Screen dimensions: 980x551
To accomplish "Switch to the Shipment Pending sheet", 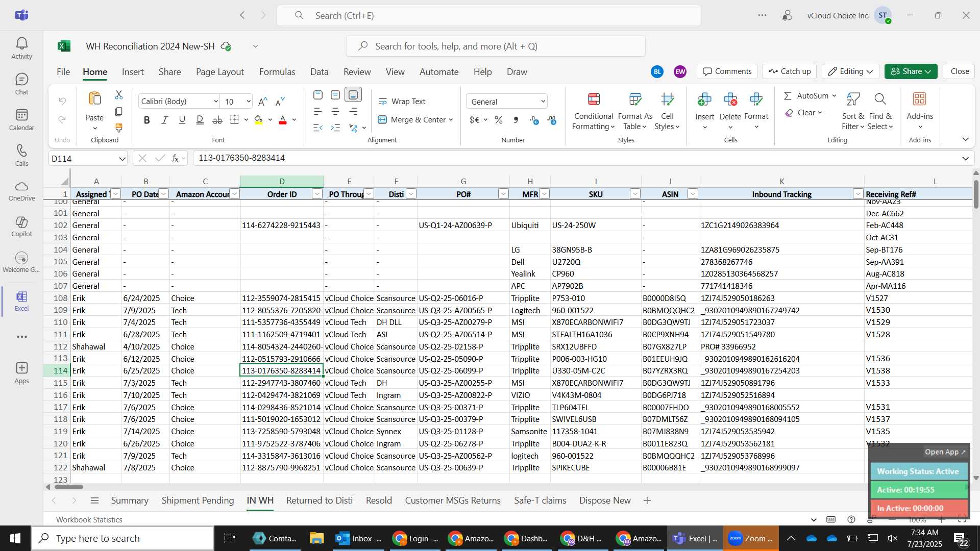I will pyautogui.click(x=198, y=500).
